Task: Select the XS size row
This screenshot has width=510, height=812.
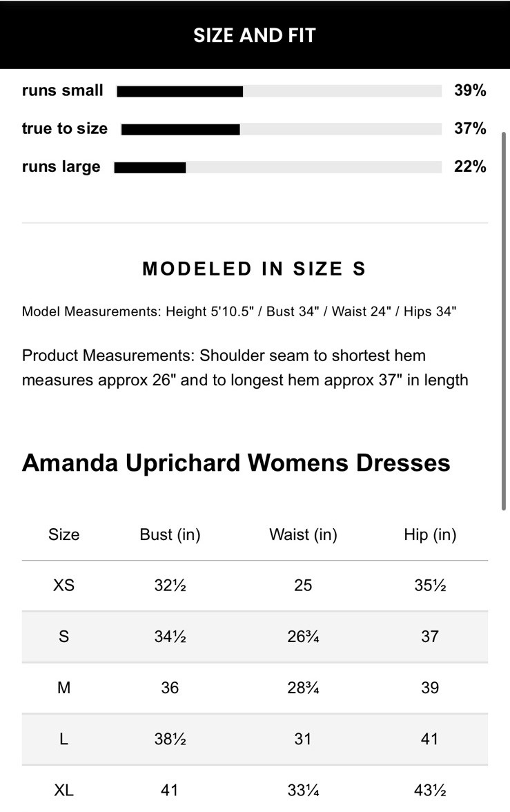Action: click(63, 586)
